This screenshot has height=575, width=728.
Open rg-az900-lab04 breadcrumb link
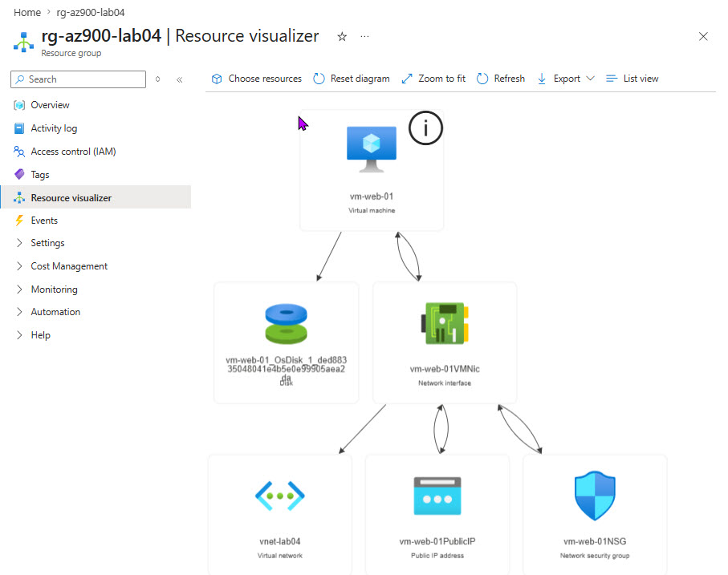pos(91,13)
